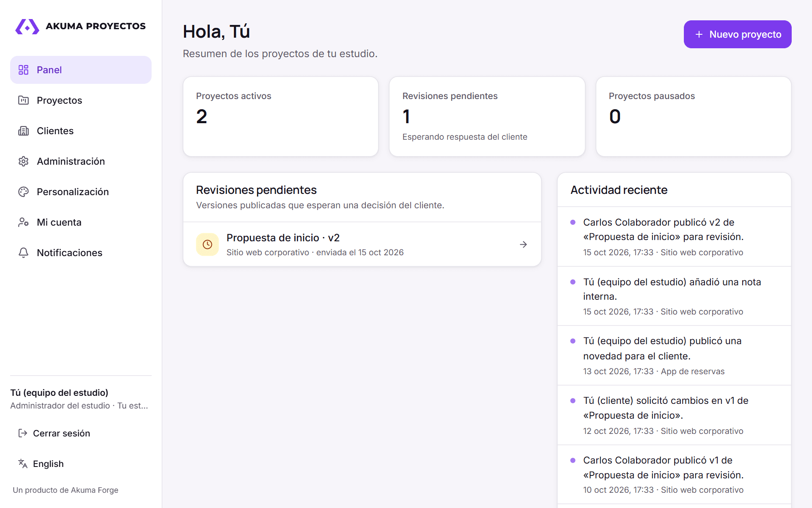812x508 pixels.
Task: Select the Proyectos activos card
Action: tap(280, 116)
